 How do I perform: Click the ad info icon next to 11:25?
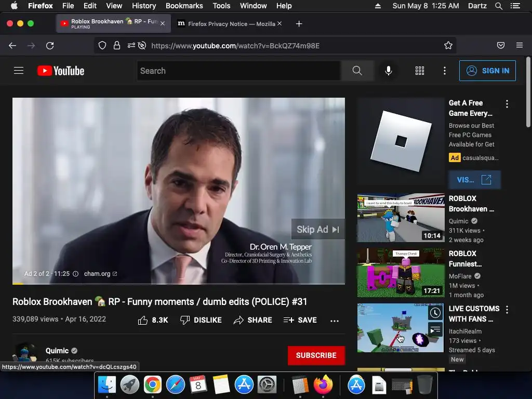76,274
